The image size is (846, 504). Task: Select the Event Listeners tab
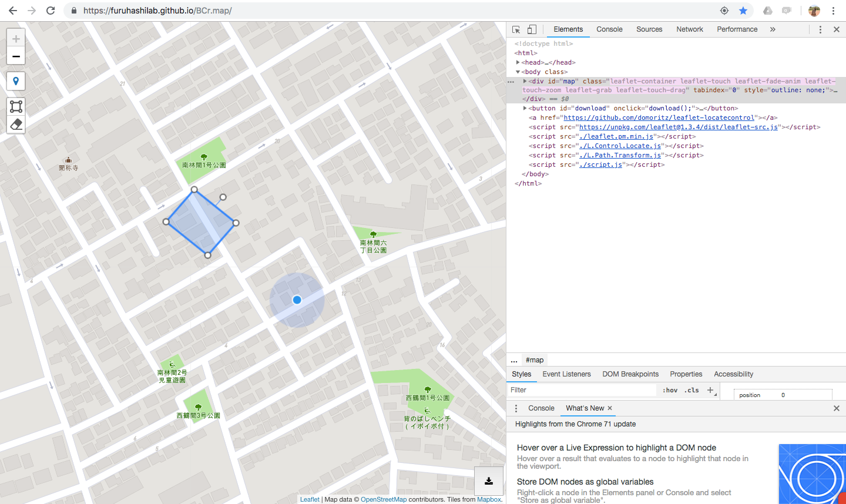click(567, 374)
